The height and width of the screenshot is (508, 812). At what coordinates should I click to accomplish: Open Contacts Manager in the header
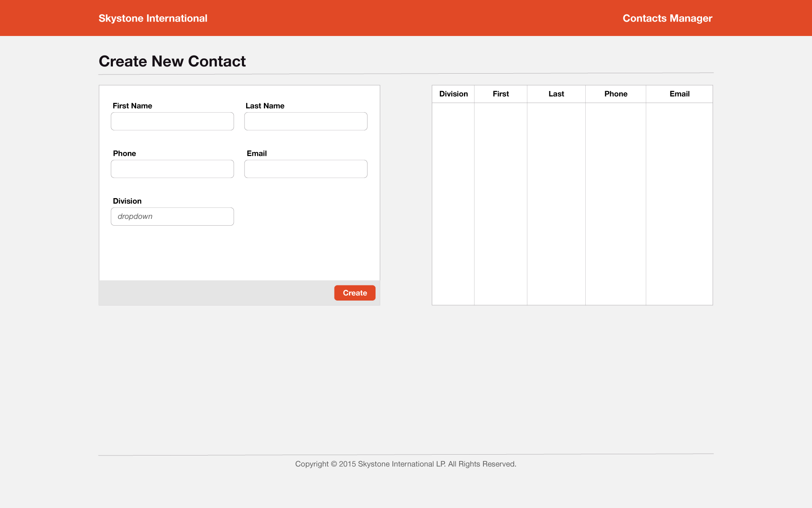tap(667, 18)
